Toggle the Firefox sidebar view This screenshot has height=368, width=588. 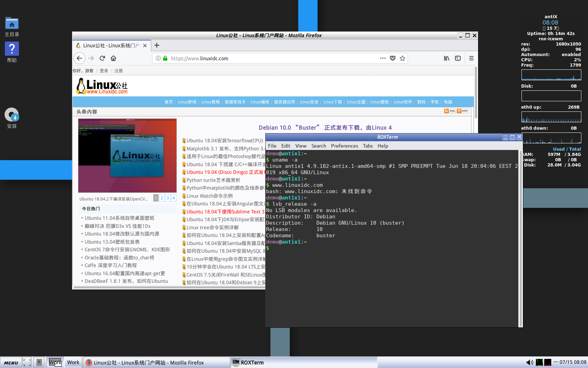(457, 58)
